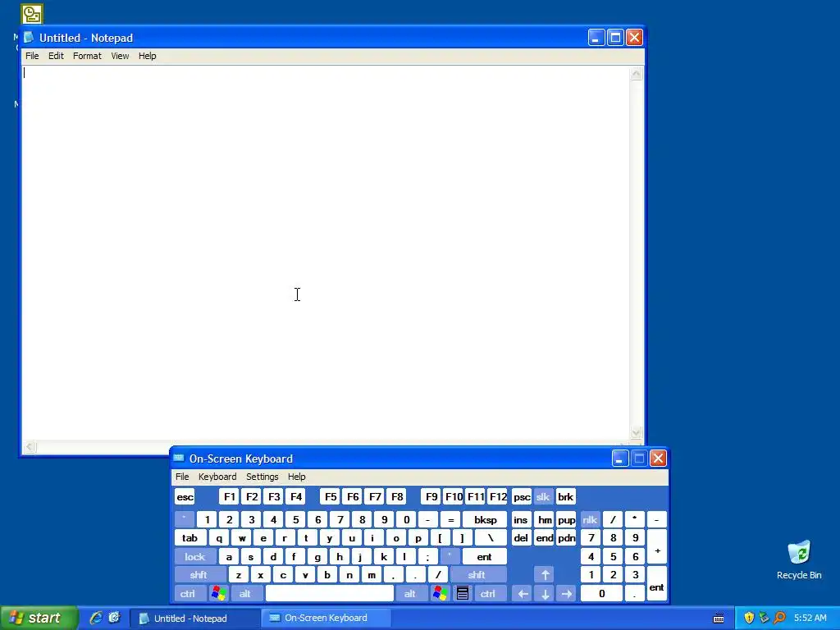Viewport: 840px width, 630px height.
Task: Click the down arrow key on the keyboard
Action: coord(545,594)
